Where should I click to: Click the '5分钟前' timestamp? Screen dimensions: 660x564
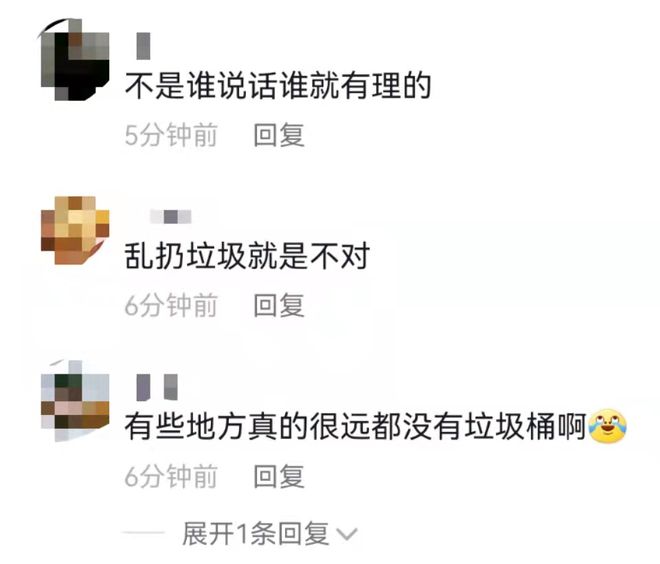[x=171, y=135]
